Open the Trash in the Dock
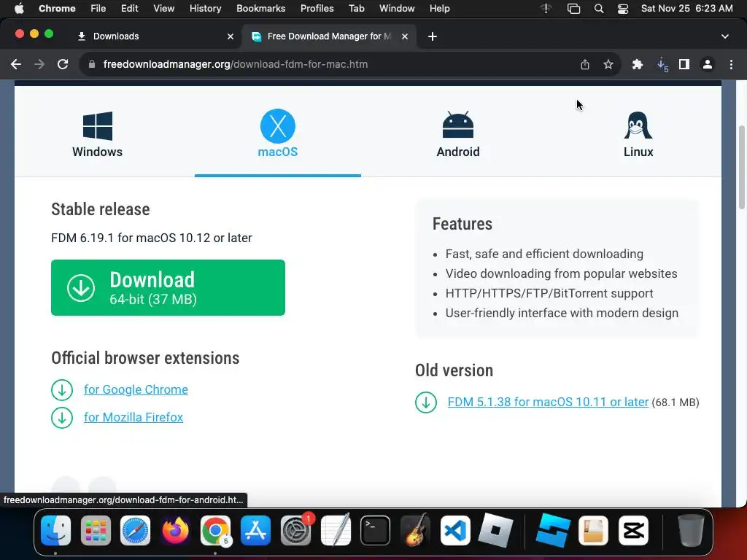 (691, 530)
